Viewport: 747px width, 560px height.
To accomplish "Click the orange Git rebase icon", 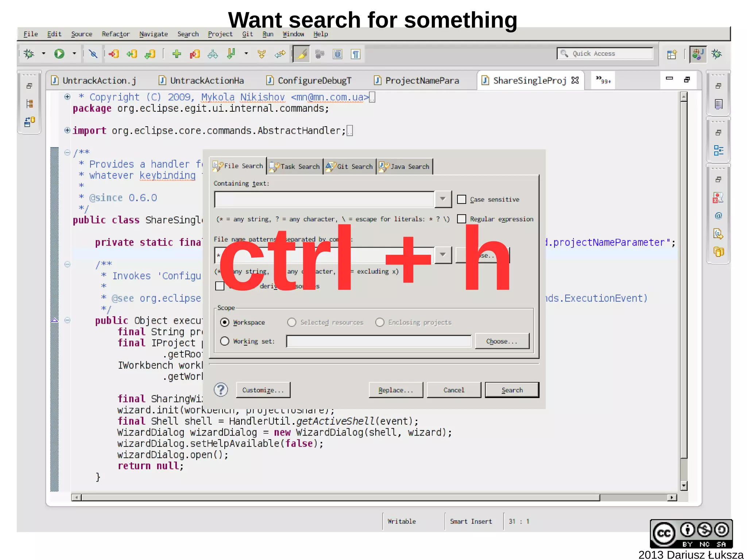I will 262,54.
